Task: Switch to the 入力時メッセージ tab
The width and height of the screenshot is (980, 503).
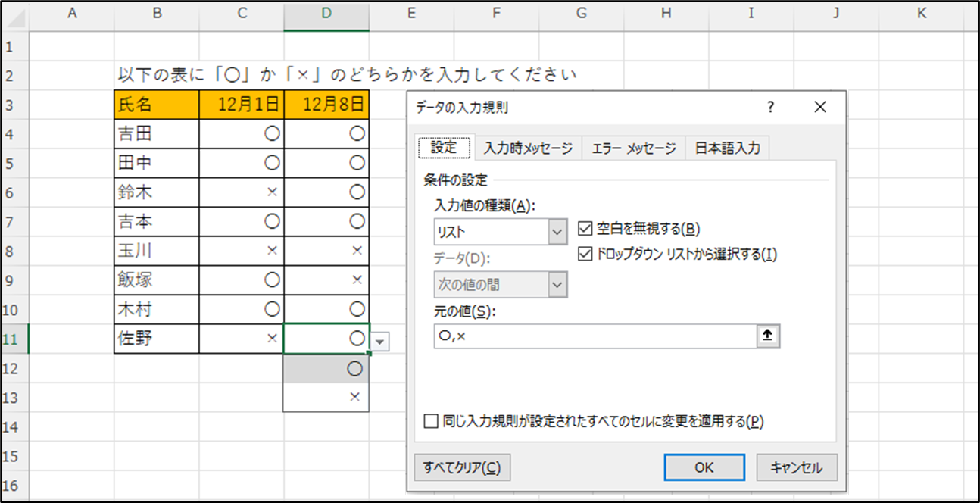Action: [x=528, y=148]
